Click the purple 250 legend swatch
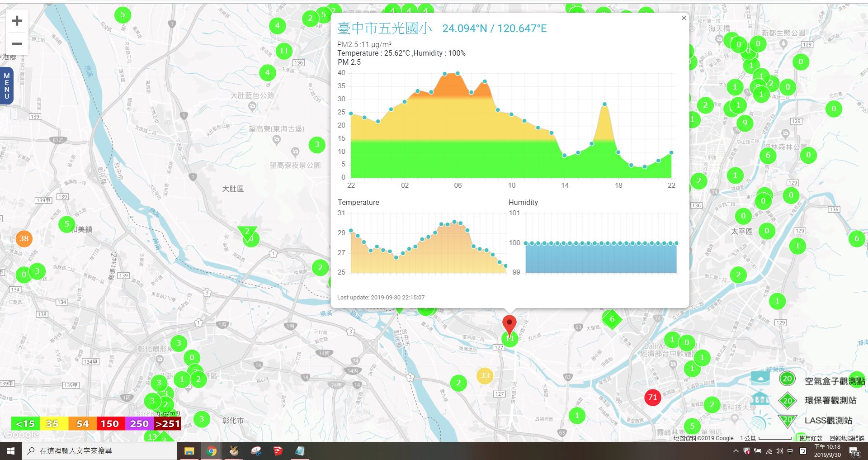Image resolution: width=868 pixels, height=460 pixels. [x=139, y=423]
